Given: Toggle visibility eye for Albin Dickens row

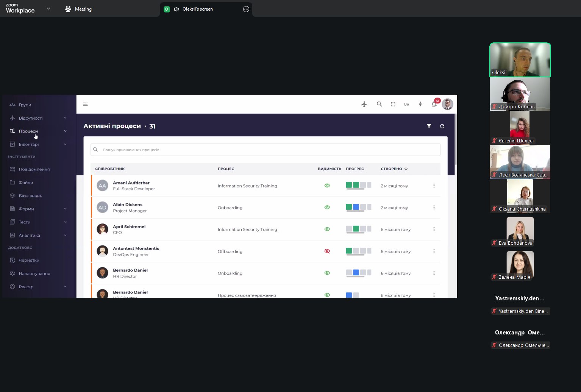Looking at the screenshot, I should tap(327, 208).
